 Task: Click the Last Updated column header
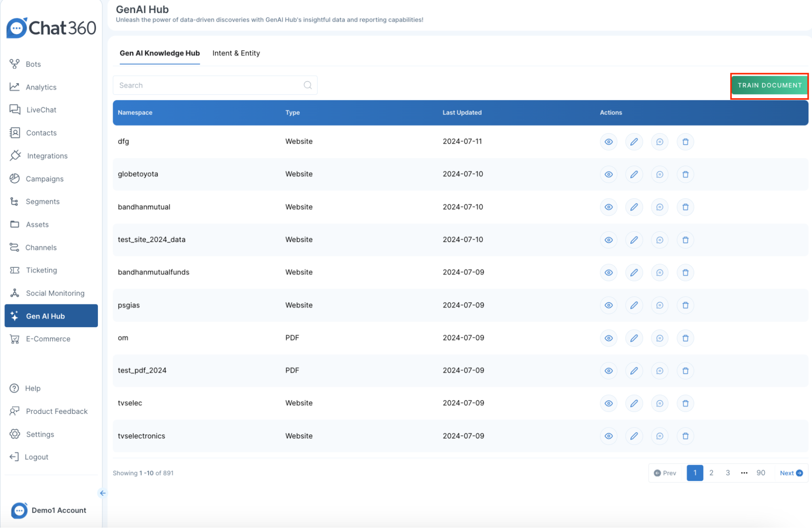[462, 112]
